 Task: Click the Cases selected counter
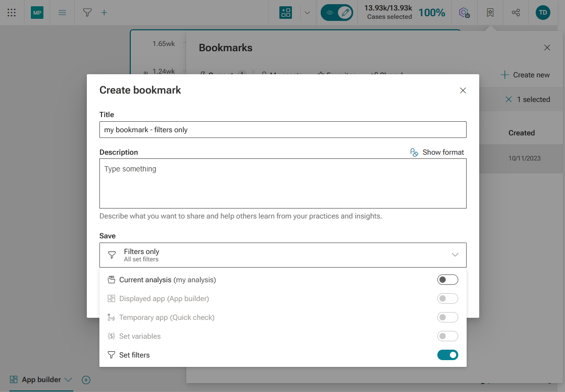(388, 12)
